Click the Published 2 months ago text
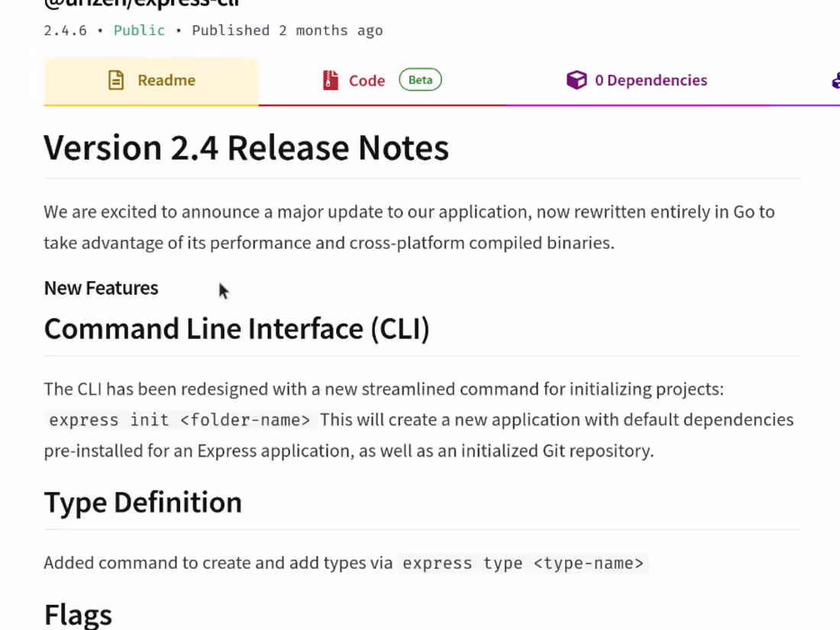The width and height of the screenshot is (840, 630). 287,31
